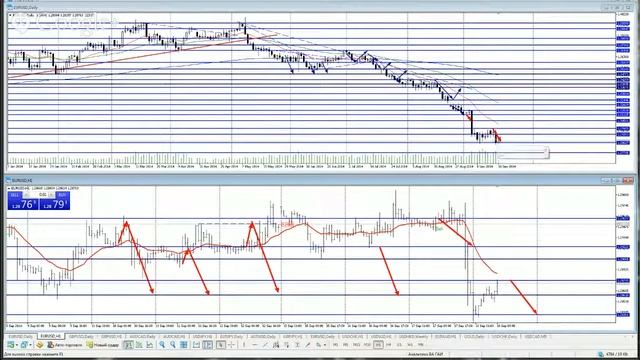Increase lot volume with the up arrow
The height and width of the screenshot is (360, 640).
pyautogui.click(x=51, y=195)
